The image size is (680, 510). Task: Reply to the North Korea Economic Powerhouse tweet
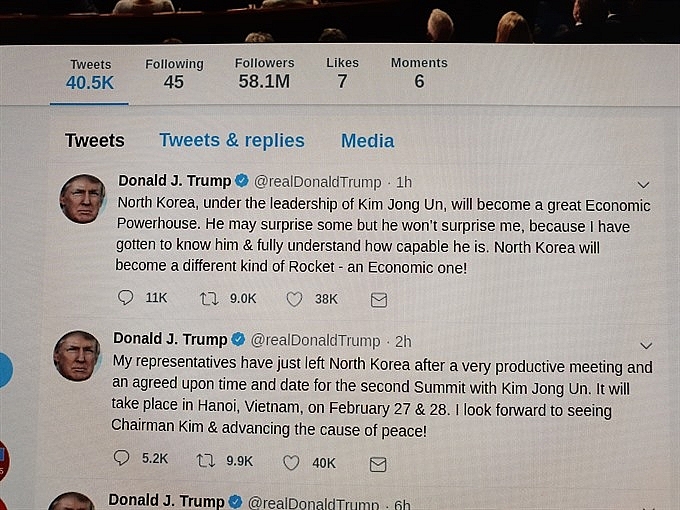(125, 298)
